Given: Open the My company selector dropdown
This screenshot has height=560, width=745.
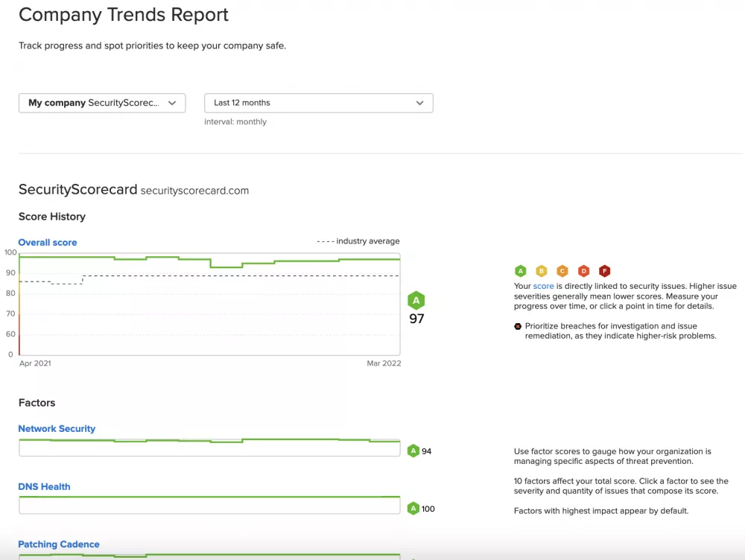Looking at the screenshot, I should click(102, 103).
